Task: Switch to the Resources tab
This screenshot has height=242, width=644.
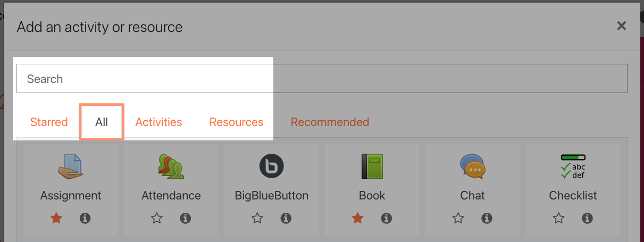Action: click(x=236, y=122)
